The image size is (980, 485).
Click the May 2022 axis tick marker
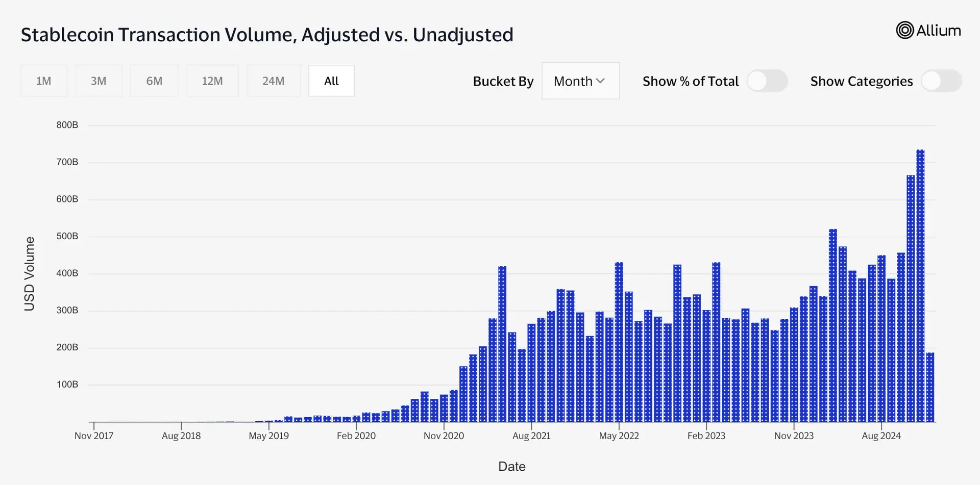tap(619, 426)
